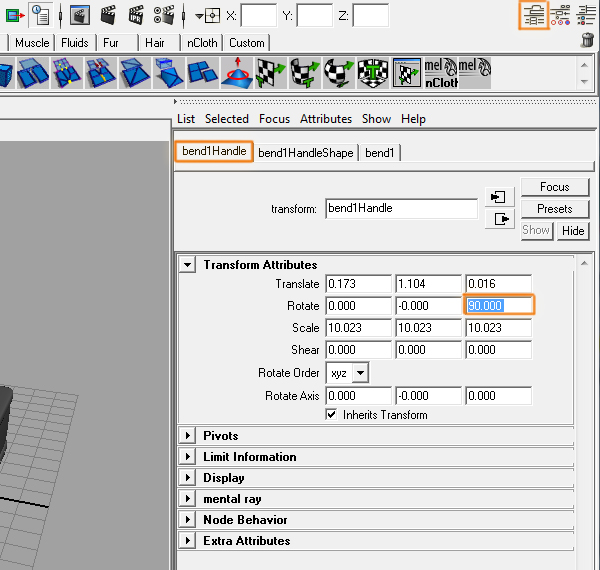Click the Load Attributes arrow icon beside transform field
This screenshot has height=570, width=600.
pyautogui.click(x=500, y=197)
